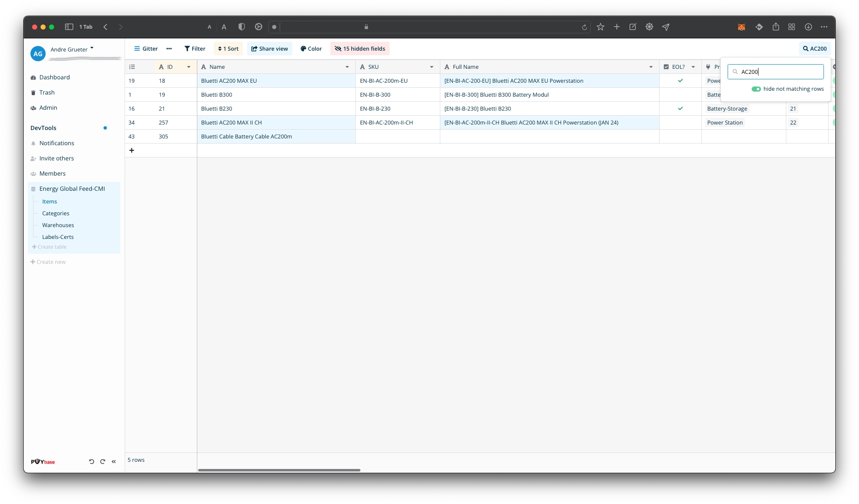Click EOL? checkbox on AC200 MAX EU row
The width and height of the screenshot is (859, 504).
point(680,81)
